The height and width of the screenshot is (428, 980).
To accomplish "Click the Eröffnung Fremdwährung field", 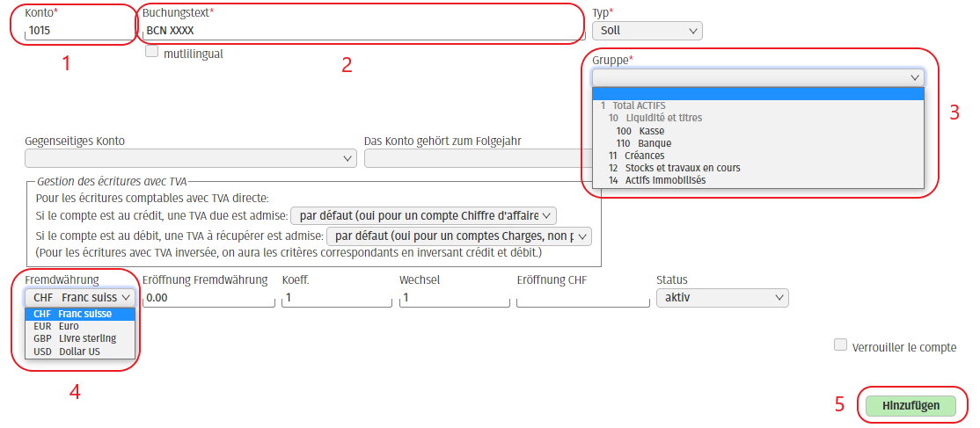I will (x=208, y=298).
